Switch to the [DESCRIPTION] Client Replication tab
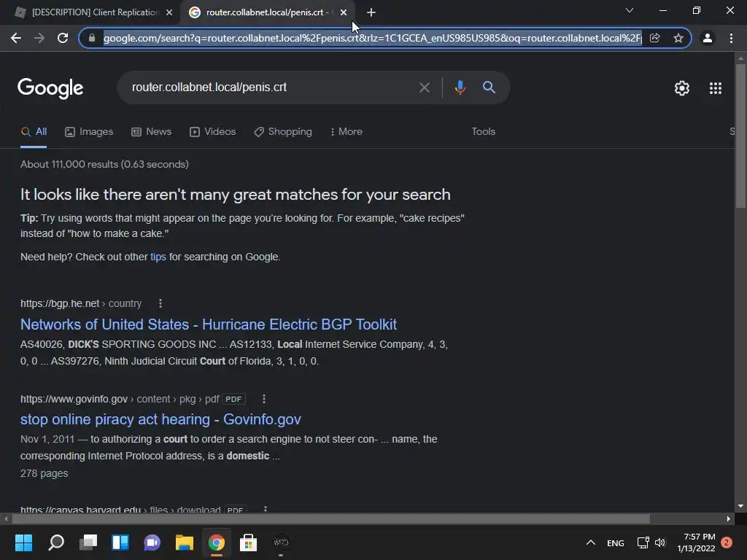 pyautogui.click(x=95, y=12)
